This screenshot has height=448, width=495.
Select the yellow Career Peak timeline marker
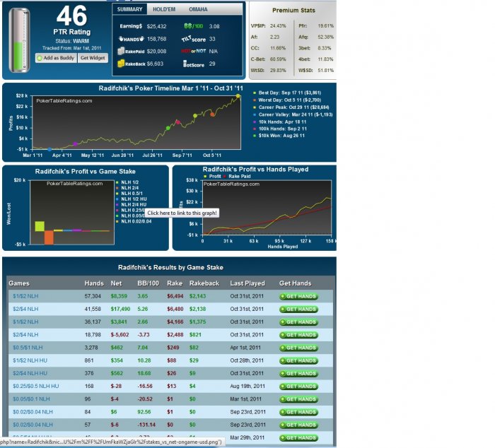click(238, 96)
